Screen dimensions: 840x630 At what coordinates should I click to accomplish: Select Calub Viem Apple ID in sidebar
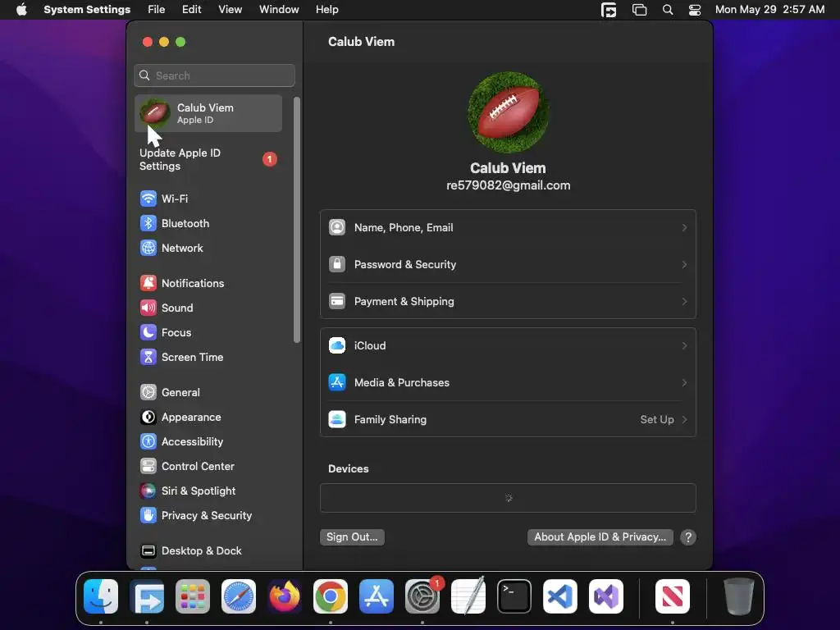pyautogui.click(x=209, y=113)
